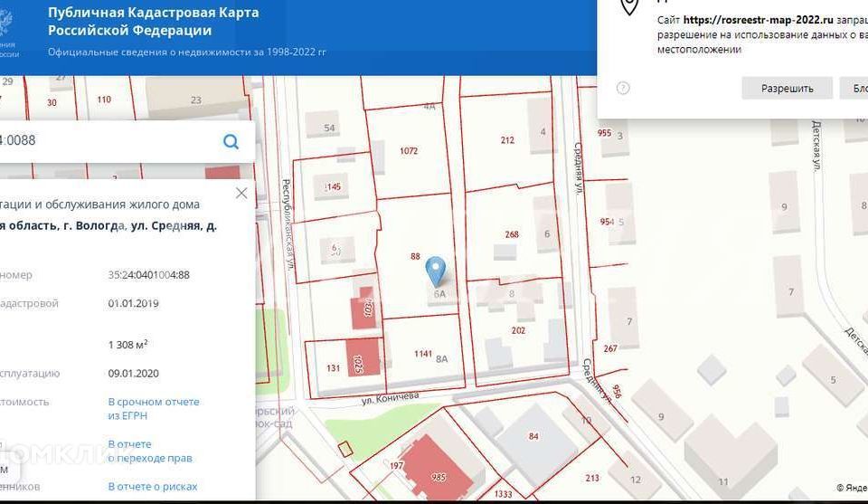This screenshot has height=504, width=868.
Task: Select parcel 268 on the map
Action: pos(512,234)
